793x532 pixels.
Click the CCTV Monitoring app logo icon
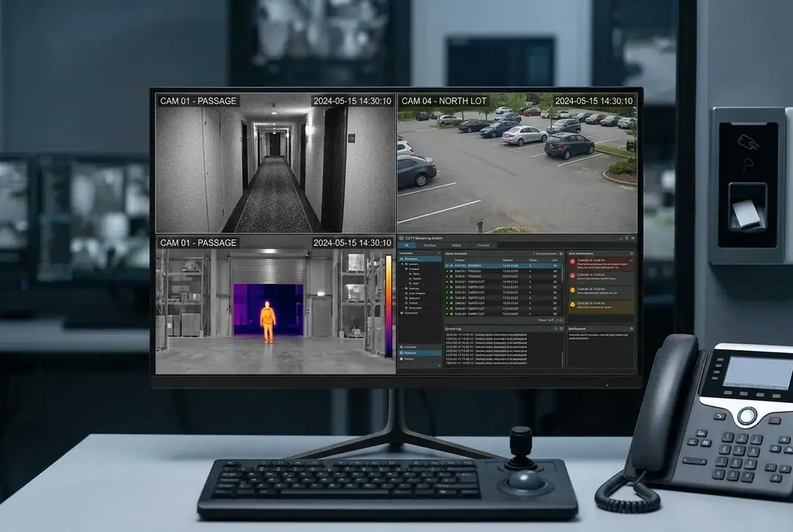(402, 238)
